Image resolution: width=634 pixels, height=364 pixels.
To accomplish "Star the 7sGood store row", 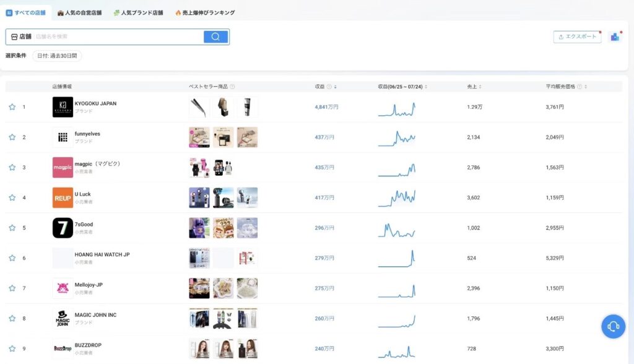I will click(12, 228).
